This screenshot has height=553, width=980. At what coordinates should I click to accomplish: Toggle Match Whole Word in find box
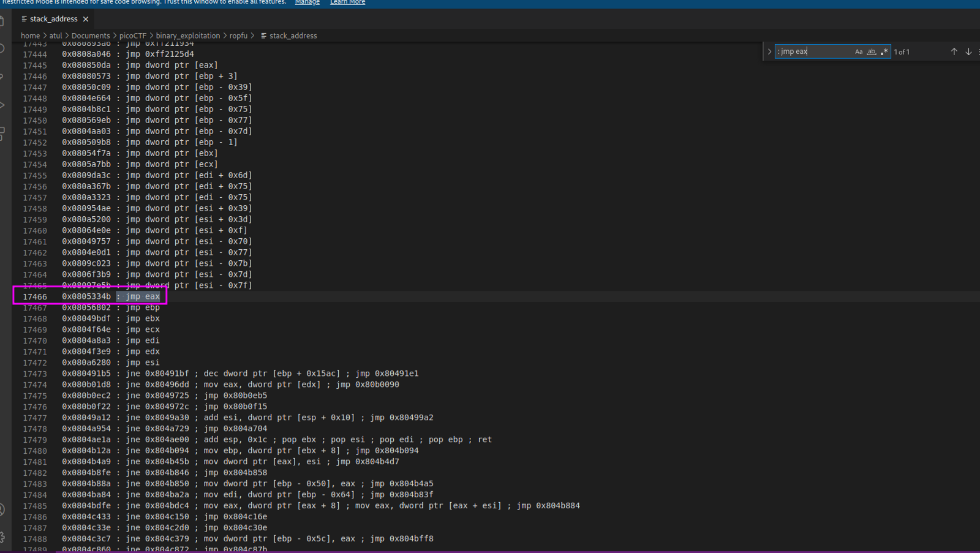(871, 52)
